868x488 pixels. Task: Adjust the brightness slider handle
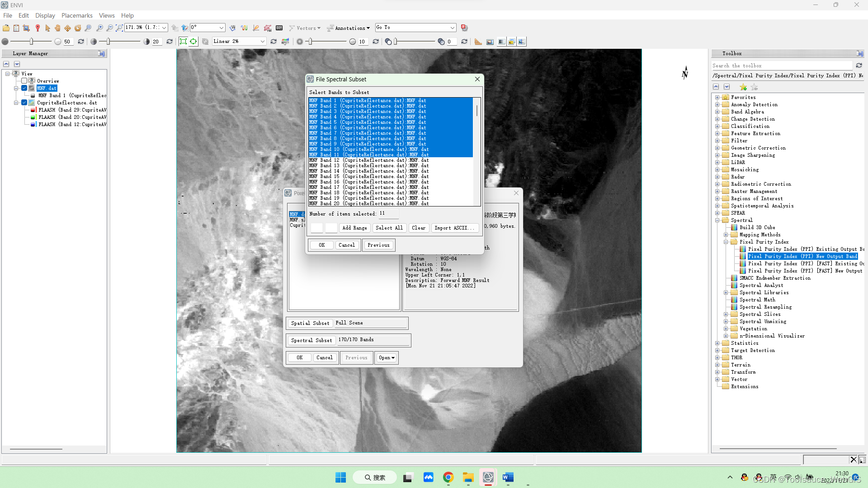click(x=32, y=42)
